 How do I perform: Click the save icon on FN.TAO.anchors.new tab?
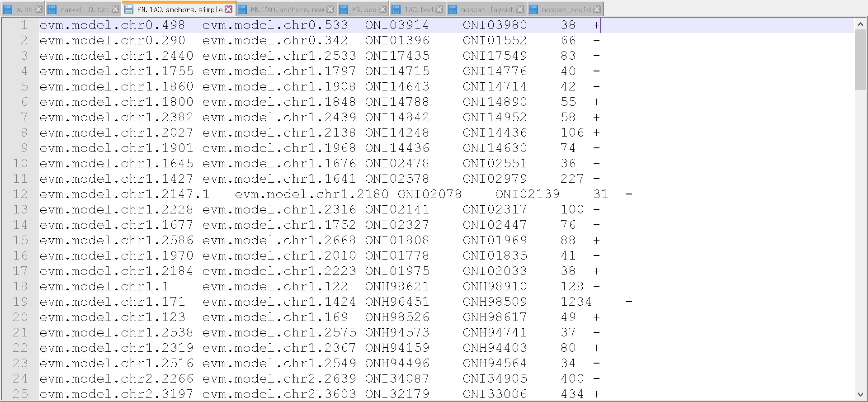click(242, 9)
